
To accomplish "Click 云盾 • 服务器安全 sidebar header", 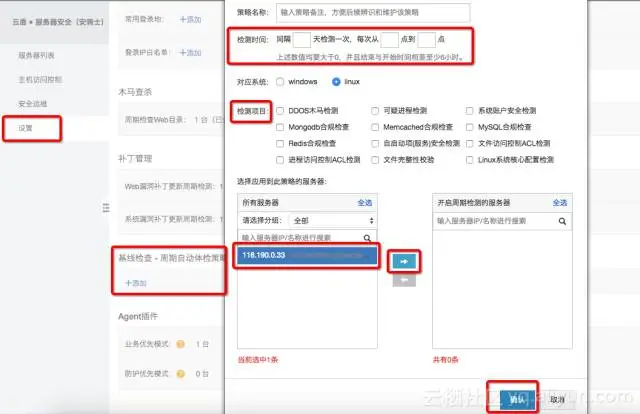I will 58,22.
